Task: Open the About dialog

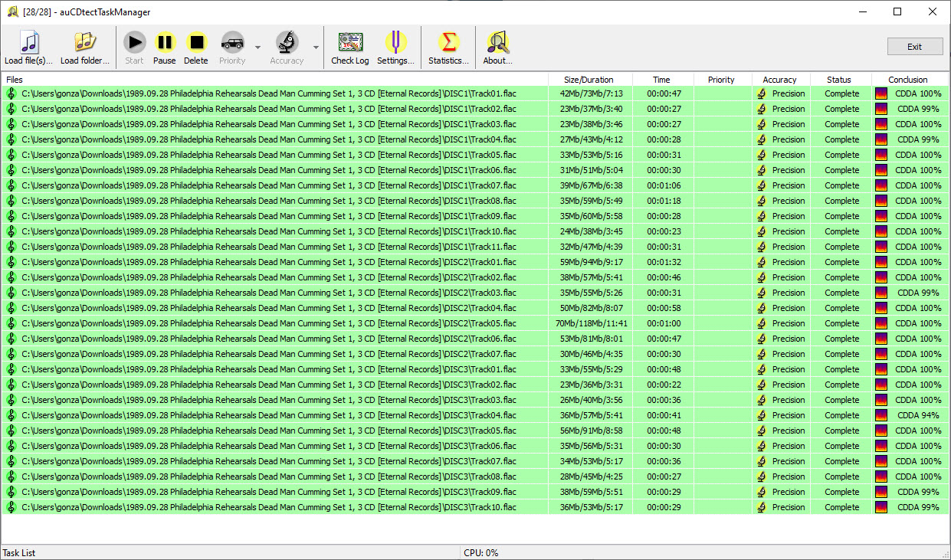Action: pyautogui.click(x=498, y=48)
